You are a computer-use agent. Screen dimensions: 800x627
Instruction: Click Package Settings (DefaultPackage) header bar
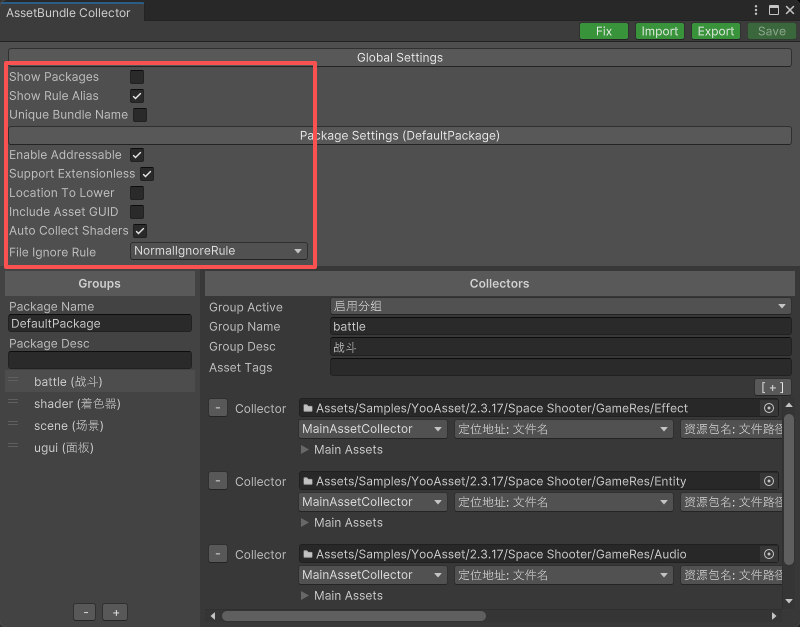click(x=400, y=136)
